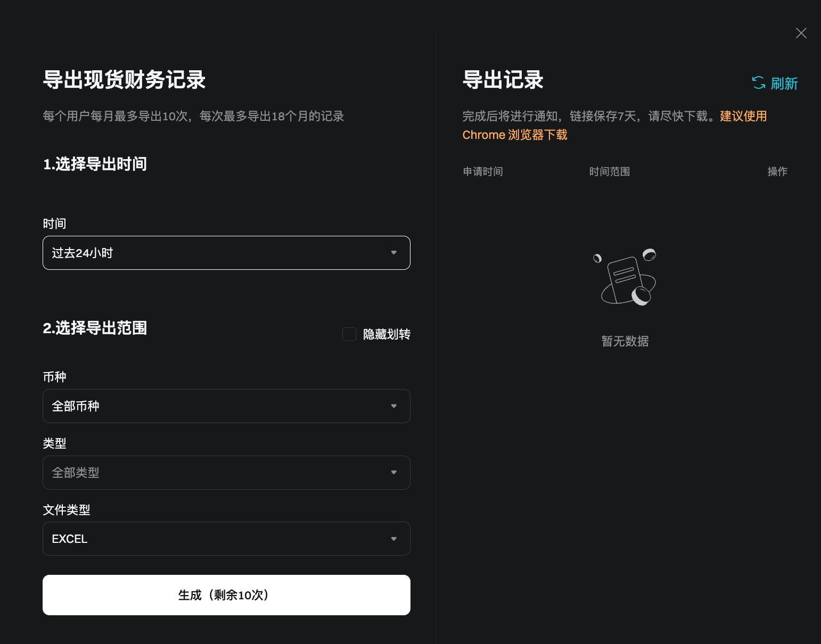This screenshot has width=821, height=644.
Task: Toggle 隐藏划转 off after selecting it
Action: click(x=349, y=334)
